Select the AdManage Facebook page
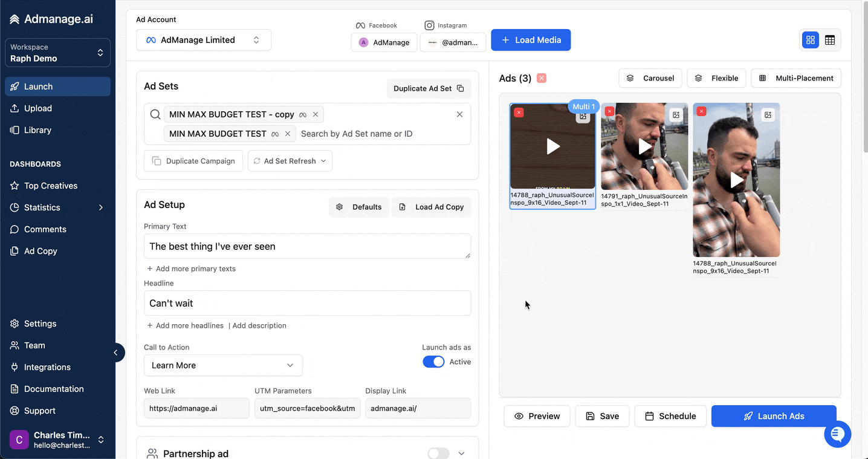This screenshot has height=459, width=868. coord(384,42)
